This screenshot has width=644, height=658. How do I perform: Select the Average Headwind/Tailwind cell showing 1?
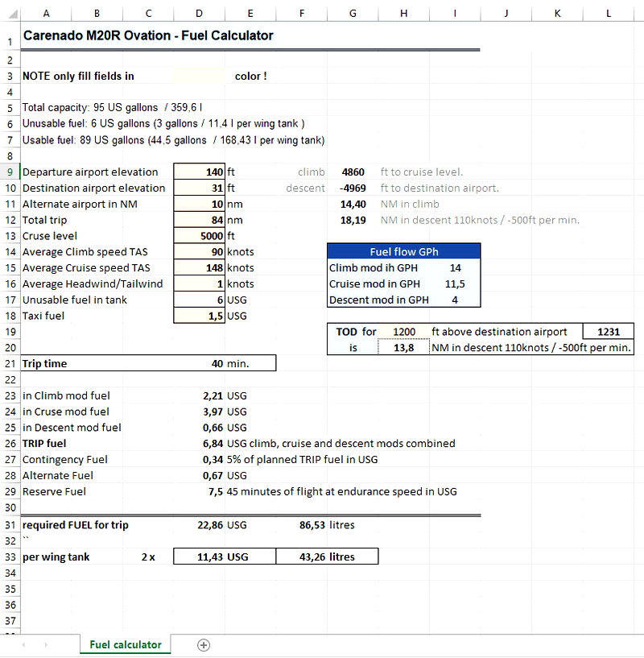click(199, 283)
